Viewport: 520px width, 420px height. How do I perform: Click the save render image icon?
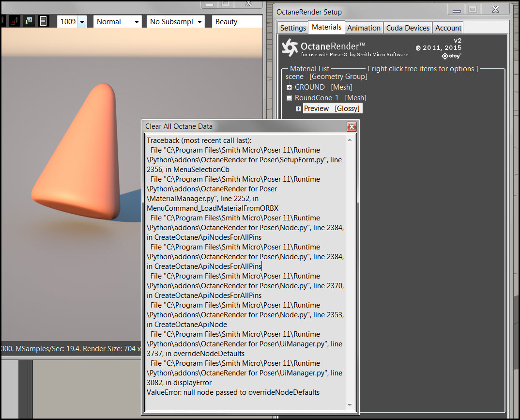click(x=29, y=21)
